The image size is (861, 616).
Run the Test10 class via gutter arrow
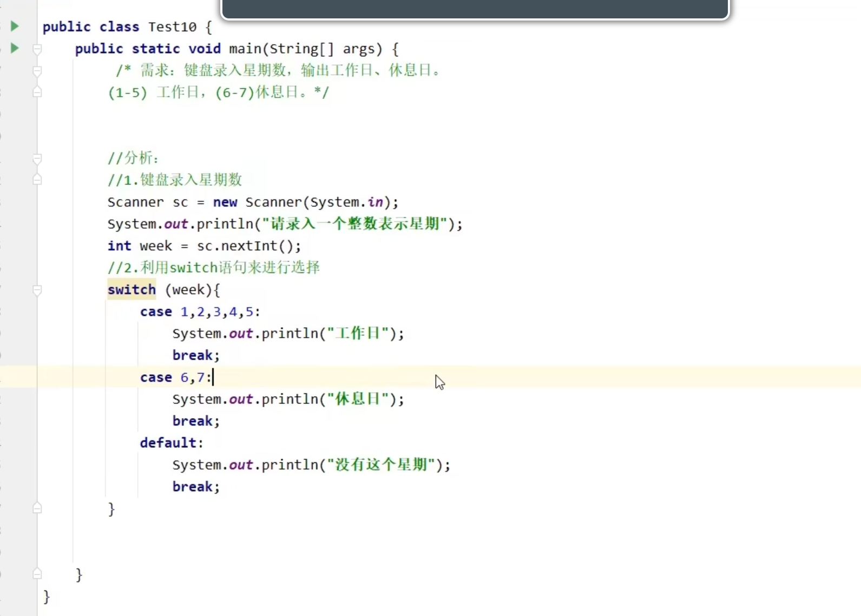[x=15, y=26]
